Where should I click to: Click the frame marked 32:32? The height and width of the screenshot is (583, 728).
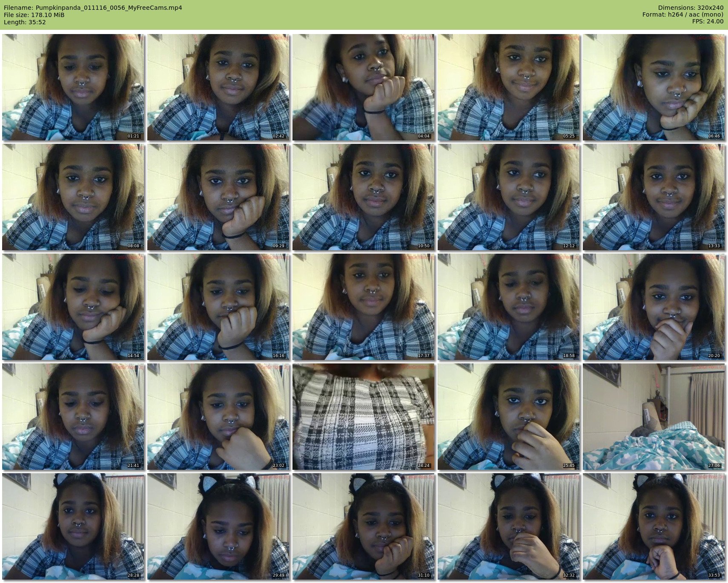pyautogui.click(x=509, y=526)
